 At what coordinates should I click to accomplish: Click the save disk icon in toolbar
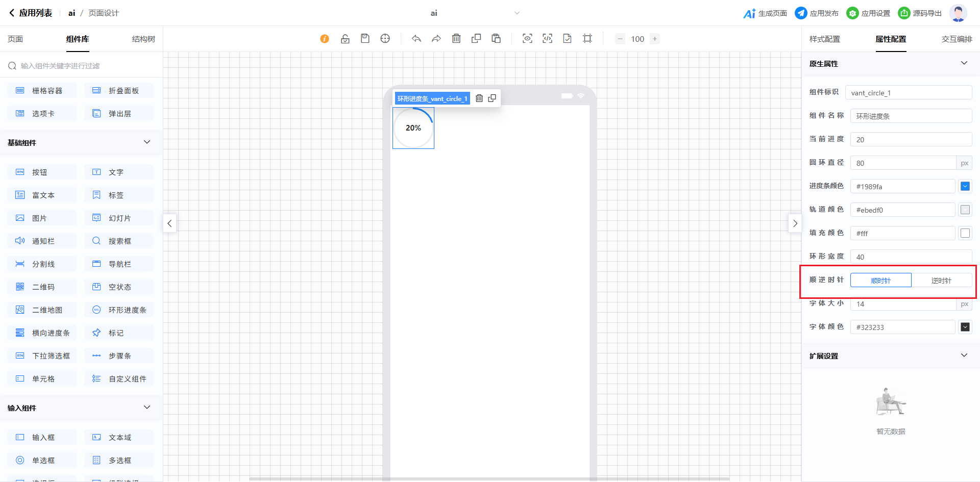[x=365, y=39]
